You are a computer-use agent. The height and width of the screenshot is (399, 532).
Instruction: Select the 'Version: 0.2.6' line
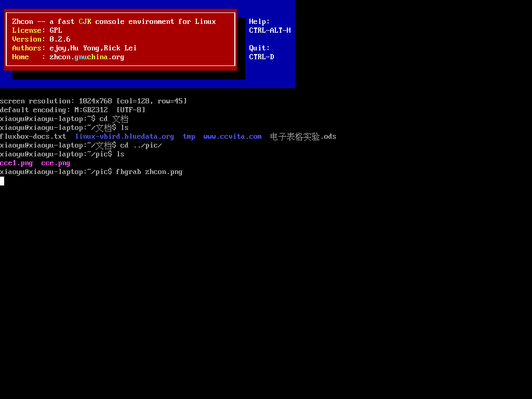point(41,39)
